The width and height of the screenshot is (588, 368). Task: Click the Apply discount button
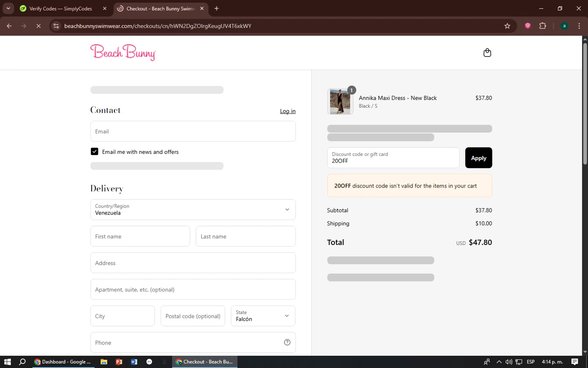(479, 158)
